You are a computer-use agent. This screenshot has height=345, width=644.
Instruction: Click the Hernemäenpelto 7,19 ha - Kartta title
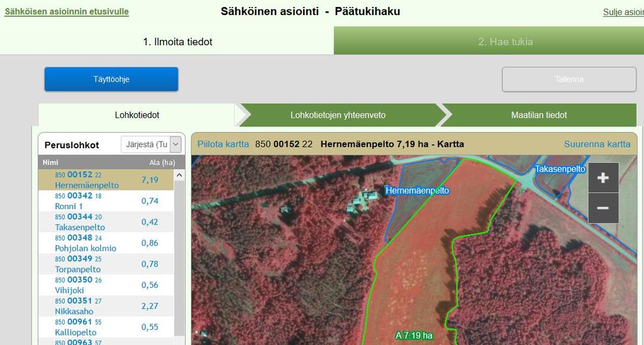point(392,144)
